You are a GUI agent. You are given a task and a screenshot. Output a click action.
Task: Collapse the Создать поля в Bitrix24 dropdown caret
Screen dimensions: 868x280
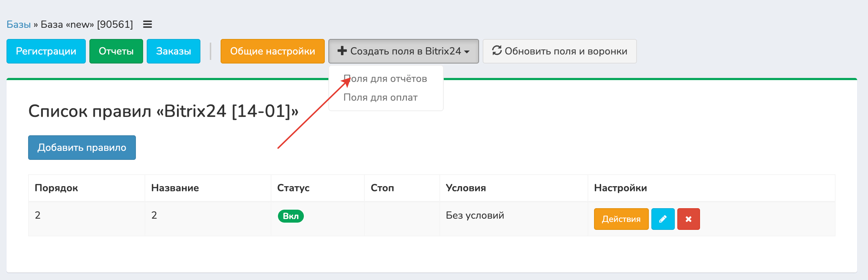467,52
